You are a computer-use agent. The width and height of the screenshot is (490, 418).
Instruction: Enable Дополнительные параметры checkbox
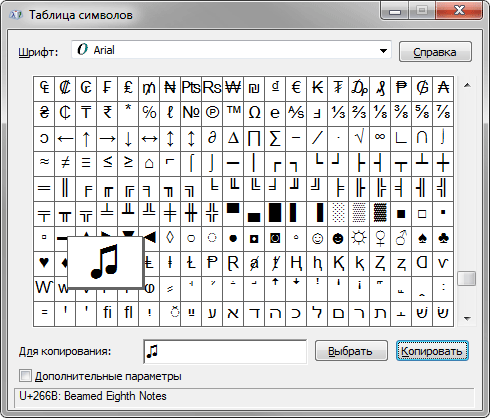25,376
